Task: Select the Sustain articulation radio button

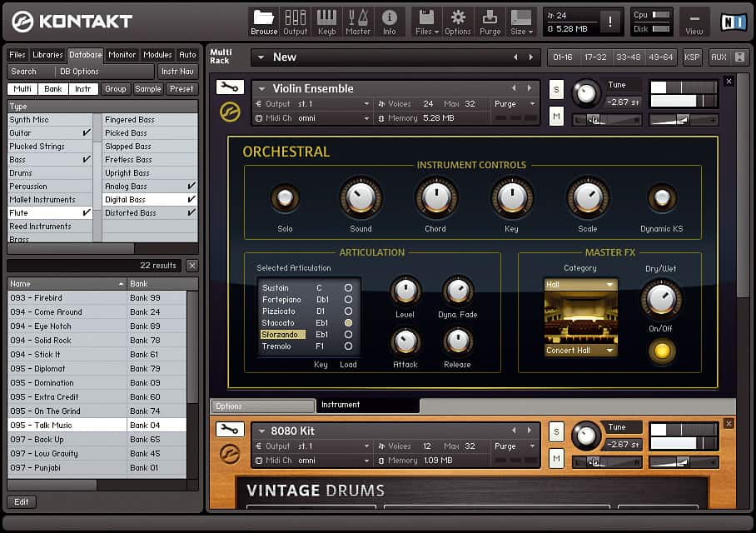Action: click(x=348, y=288)
